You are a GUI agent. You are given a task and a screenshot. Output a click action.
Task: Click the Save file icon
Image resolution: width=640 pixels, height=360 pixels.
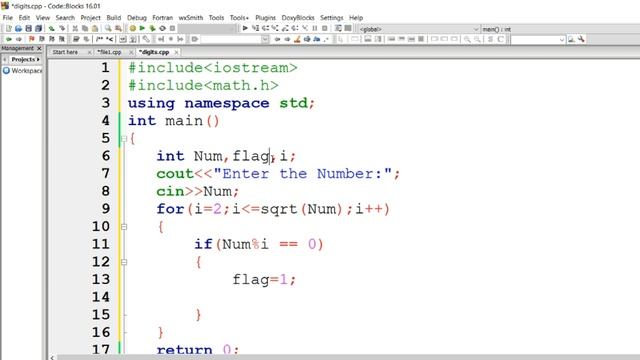tap(28, 28)
